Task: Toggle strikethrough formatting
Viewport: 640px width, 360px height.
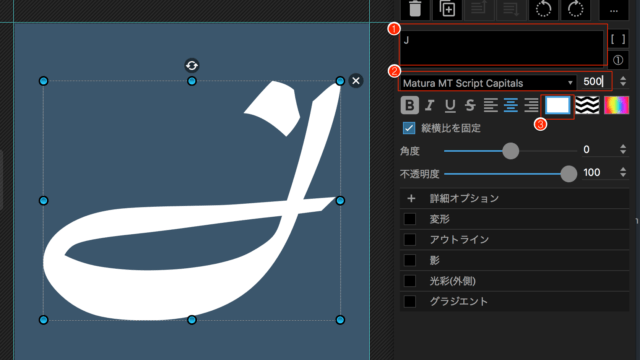Action: click(x=470, y=105)
